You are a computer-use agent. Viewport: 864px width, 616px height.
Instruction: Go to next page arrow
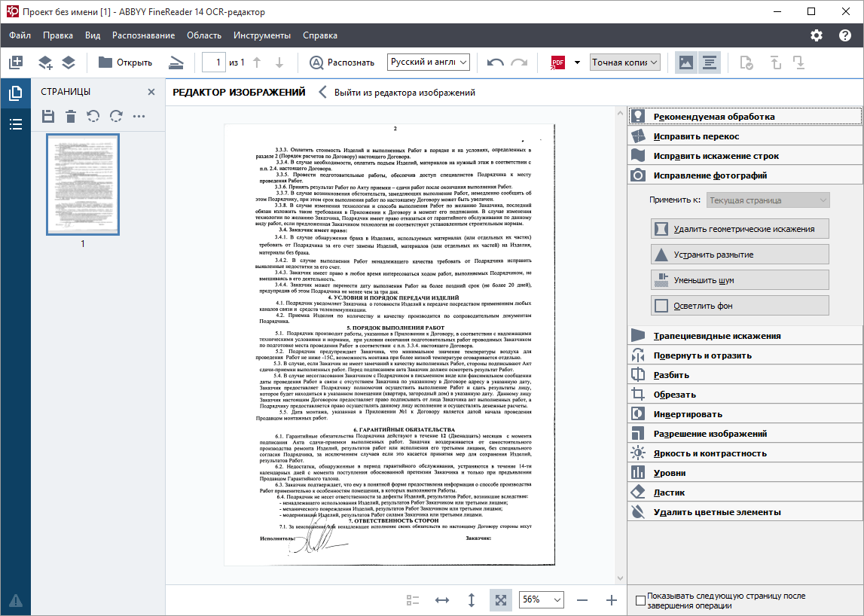click(x=279, y=63)
